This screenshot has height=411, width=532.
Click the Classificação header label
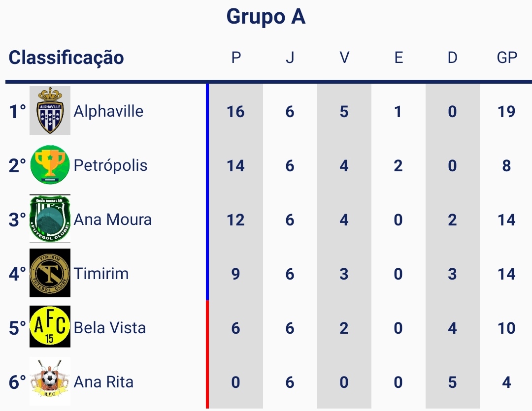point(66,58)
